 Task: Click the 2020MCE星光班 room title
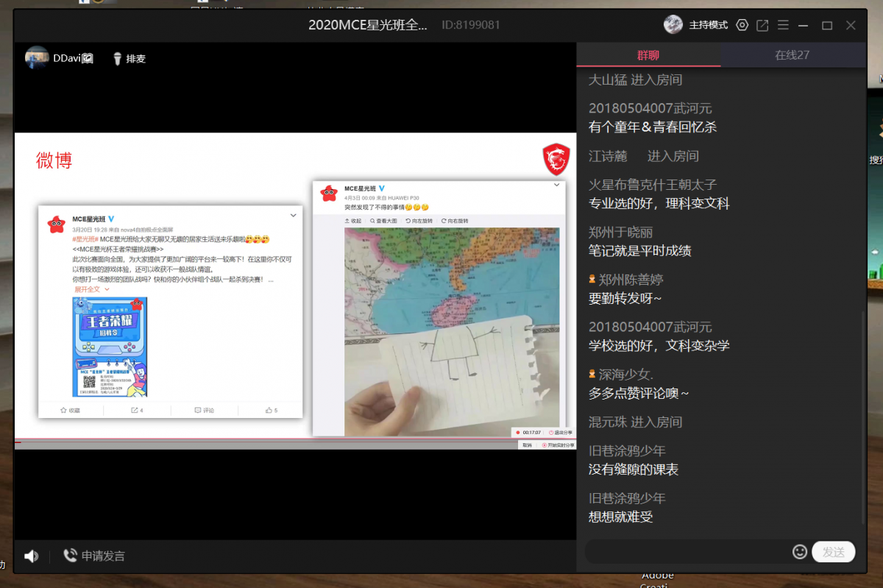pyautogui.click(x=367, y=25)
